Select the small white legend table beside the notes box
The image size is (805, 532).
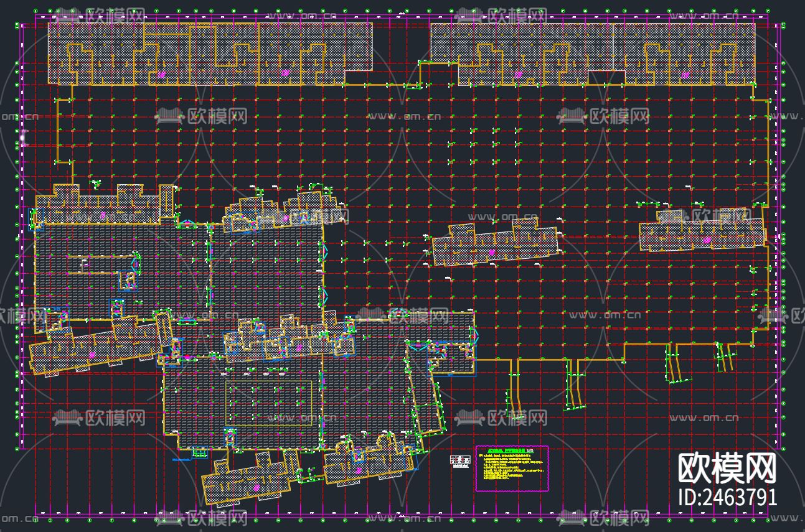coord(459,460)
